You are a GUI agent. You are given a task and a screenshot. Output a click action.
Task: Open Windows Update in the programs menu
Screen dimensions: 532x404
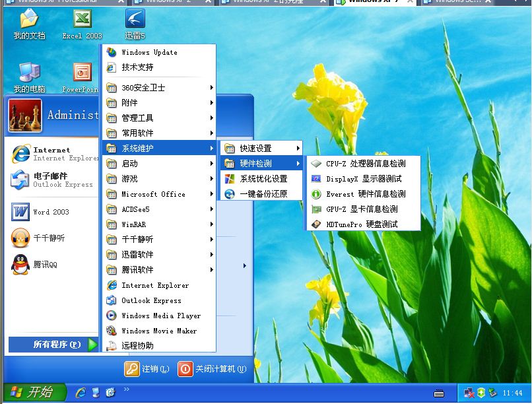click(159, 52)
